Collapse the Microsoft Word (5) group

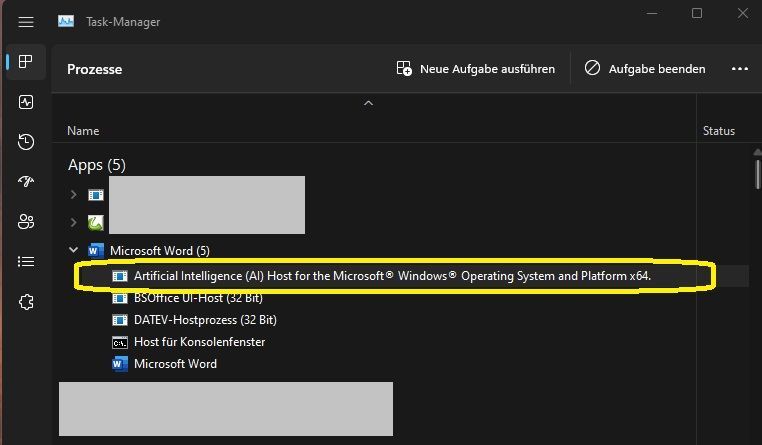[73, 250]
